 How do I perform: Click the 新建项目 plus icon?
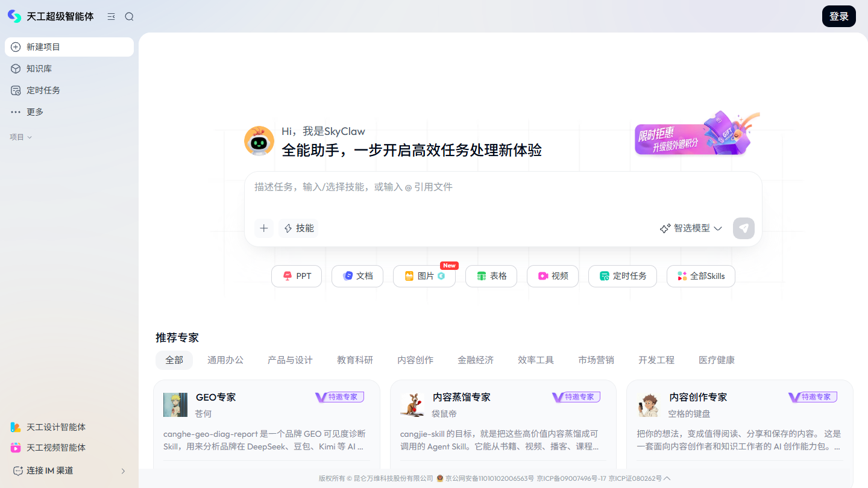tap(16, 47)
